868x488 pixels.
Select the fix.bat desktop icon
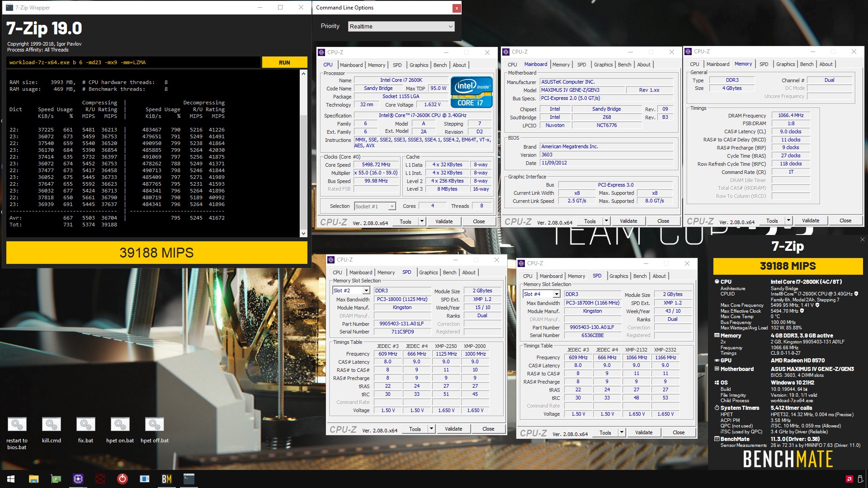tap(85, 430)
